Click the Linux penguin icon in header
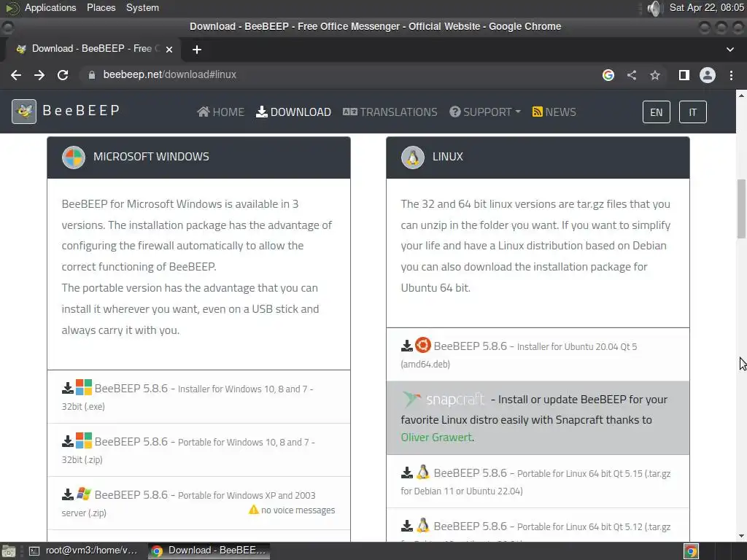Viewport: 747px width, 560px height. point(413,157)
